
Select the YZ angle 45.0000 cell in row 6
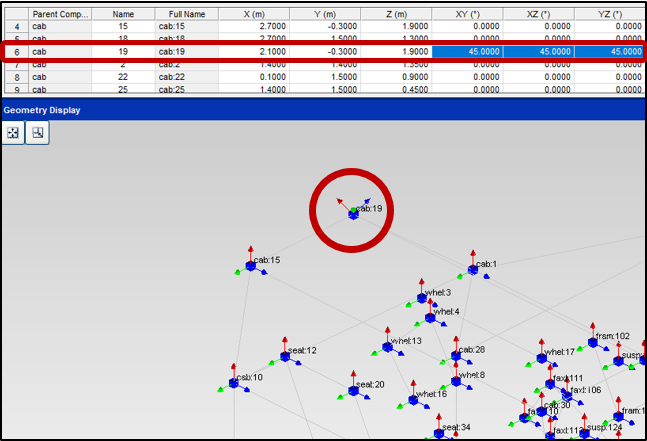(609, 52)
